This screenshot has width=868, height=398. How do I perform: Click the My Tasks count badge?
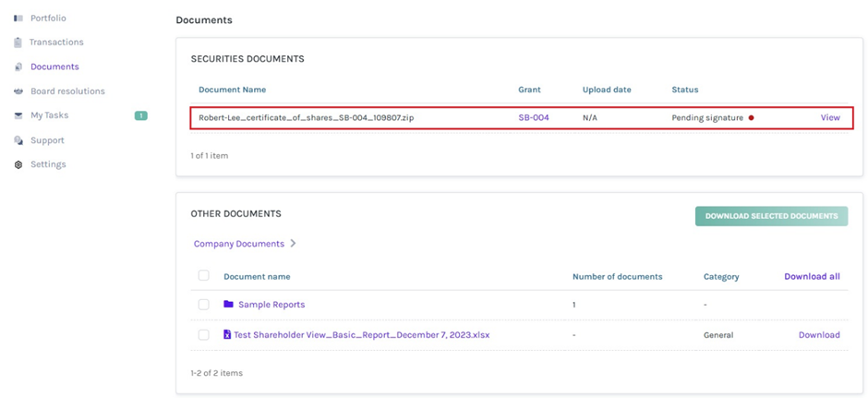tap(141, 115)
